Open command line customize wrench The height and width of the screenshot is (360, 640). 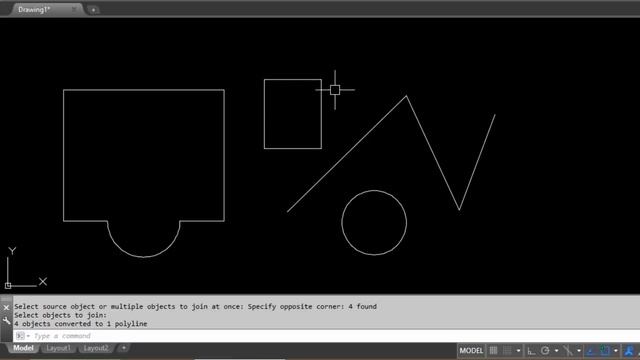6,321
